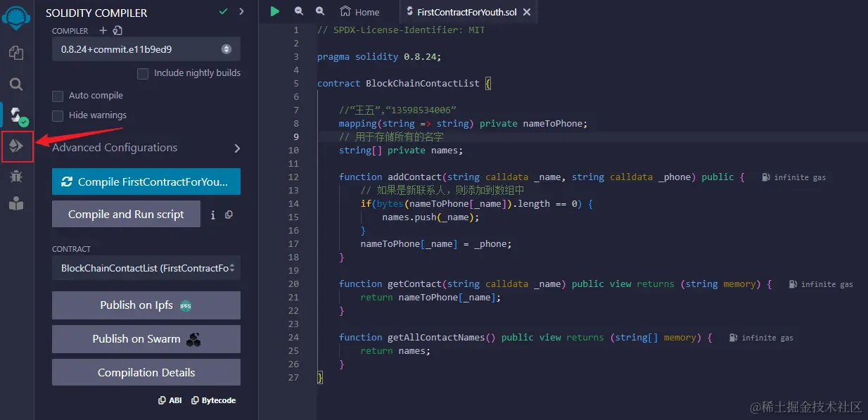This screenshot has height=420, width=868.
Task: Open the Deploy & run transactions icon
Action: click(x=16, y=146)
